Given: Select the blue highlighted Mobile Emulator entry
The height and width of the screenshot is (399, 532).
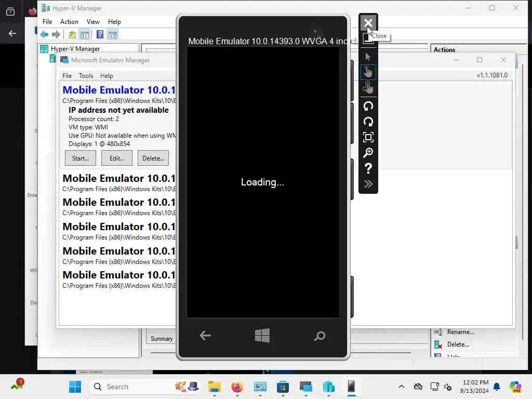Looking at the screenshot, I should tap(119, 90).
